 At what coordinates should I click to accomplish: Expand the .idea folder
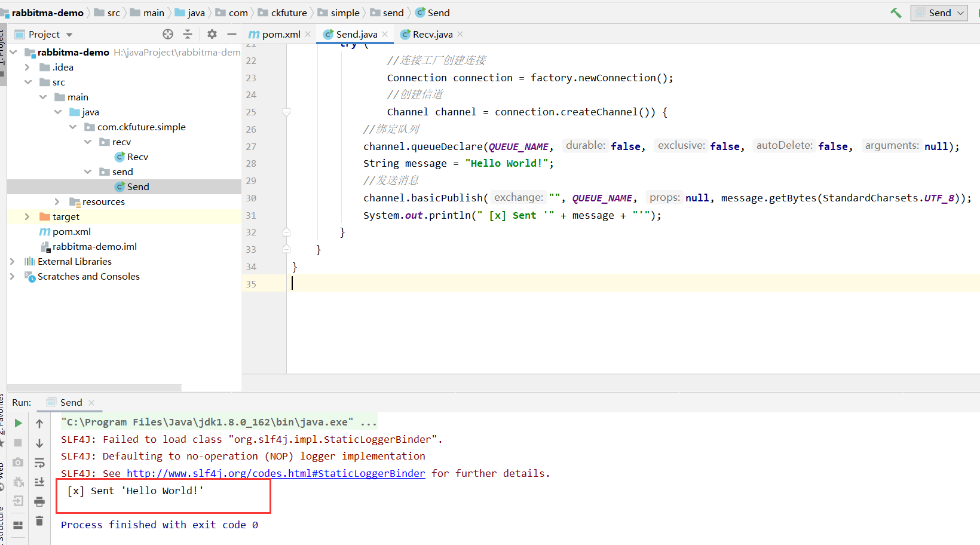(27, 67)
